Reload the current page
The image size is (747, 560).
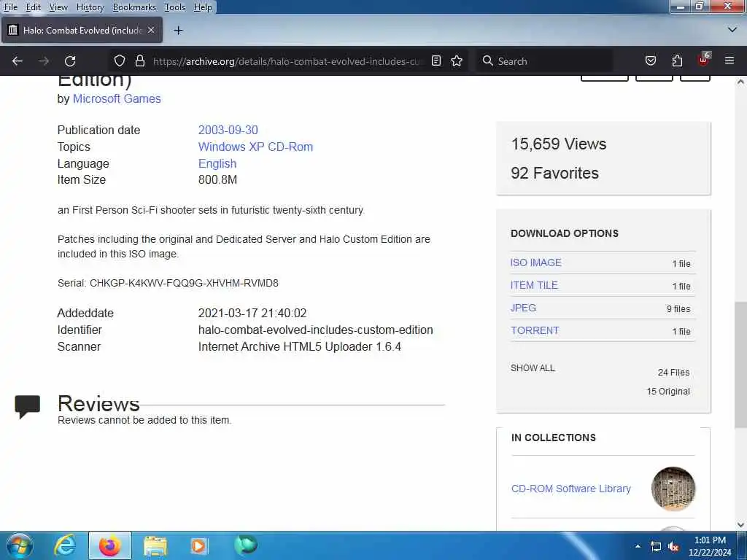click(x=70, y=61)
